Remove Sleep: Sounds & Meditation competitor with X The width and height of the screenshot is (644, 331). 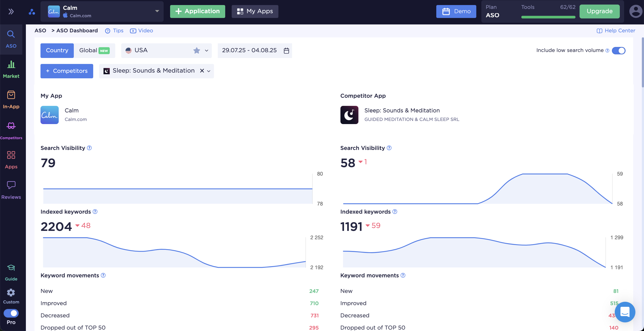202,71
